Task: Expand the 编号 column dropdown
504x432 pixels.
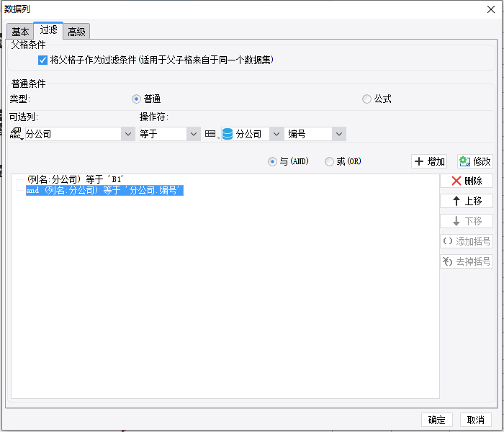Action: pyautogui.click(x=339, y=134)
